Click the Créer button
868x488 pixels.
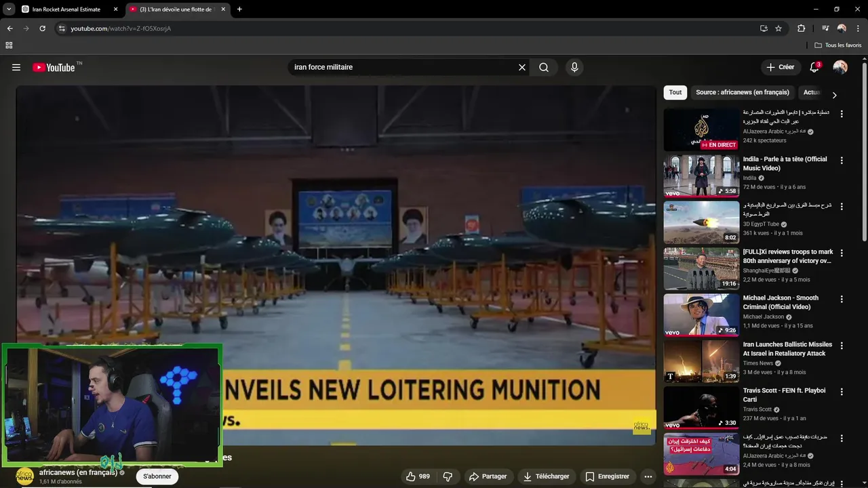point(780,67)
